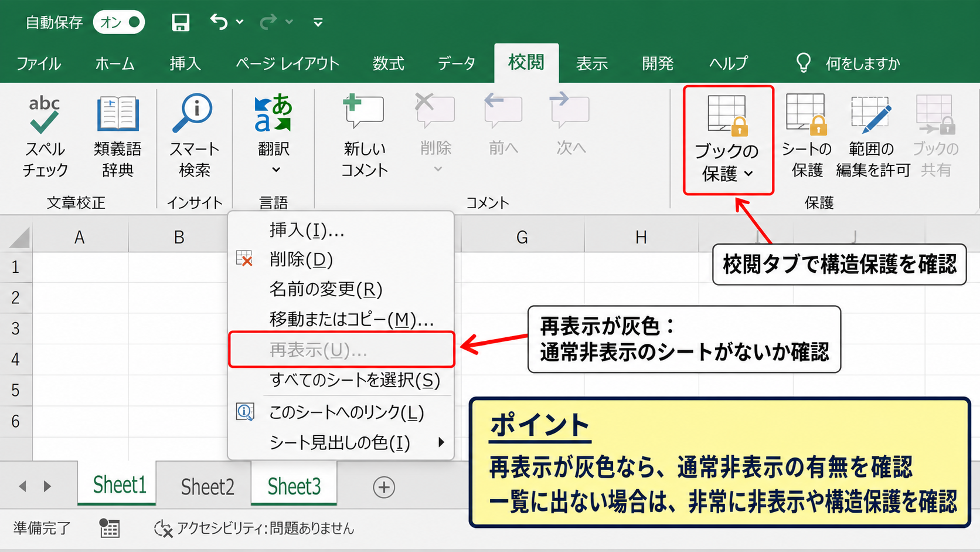Click cell A2 in the grid
The width and height of the screenshot is (980, 552).
click(x=80, y=297)
